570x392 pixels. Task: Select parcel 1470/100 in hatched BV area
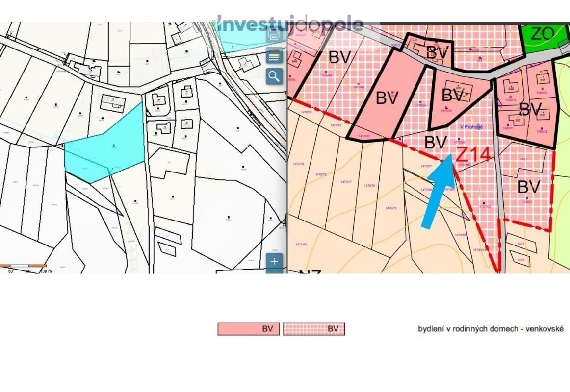(x=485, y=206)
